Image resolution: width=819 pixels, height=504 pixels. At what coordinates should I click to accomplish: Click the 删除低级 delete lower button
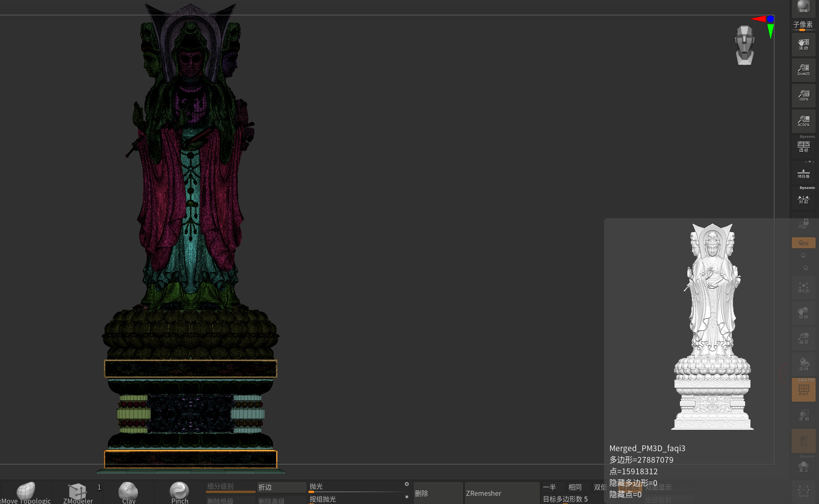pos(230,500)
